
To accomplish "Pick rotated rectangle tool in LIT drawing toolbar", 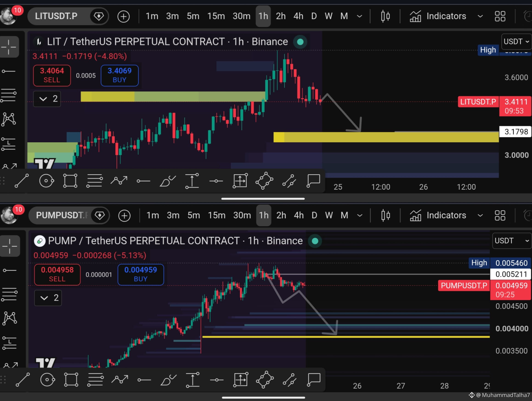I will click(x=264, y=181).
